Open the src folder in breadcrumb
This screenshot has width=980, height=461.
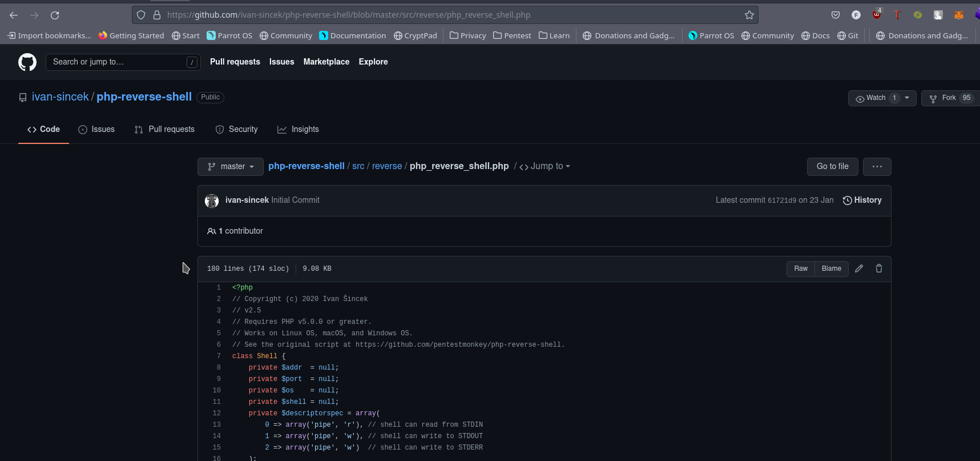[x=358, y=166]
